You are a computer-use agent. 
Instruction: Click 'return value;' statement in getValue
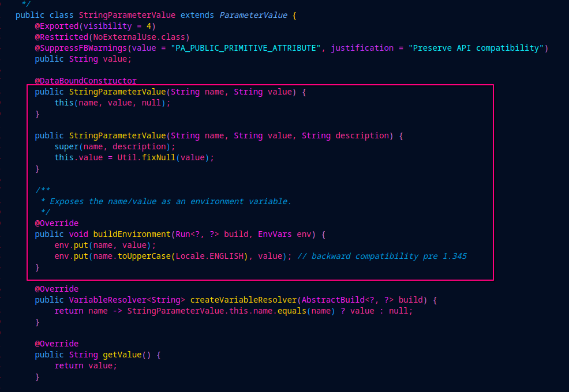85,365
